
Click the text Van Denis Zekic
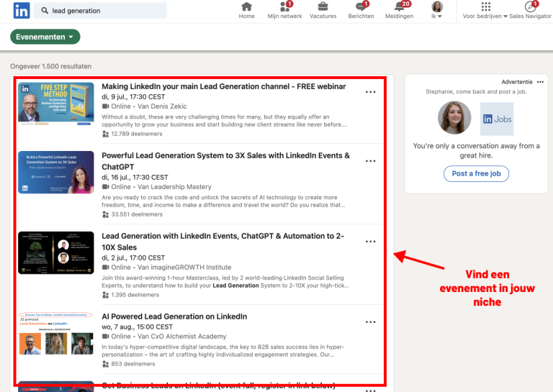[162, 106]
